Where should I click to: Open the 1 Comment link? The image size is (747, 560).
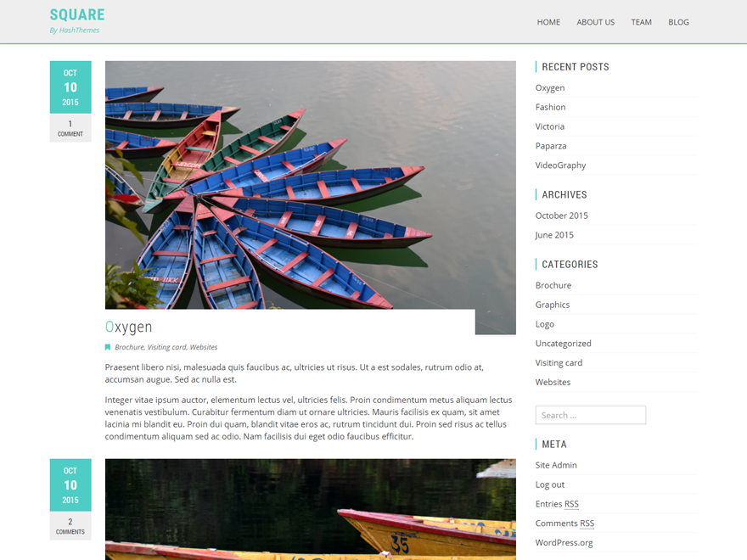click(70, 128)
